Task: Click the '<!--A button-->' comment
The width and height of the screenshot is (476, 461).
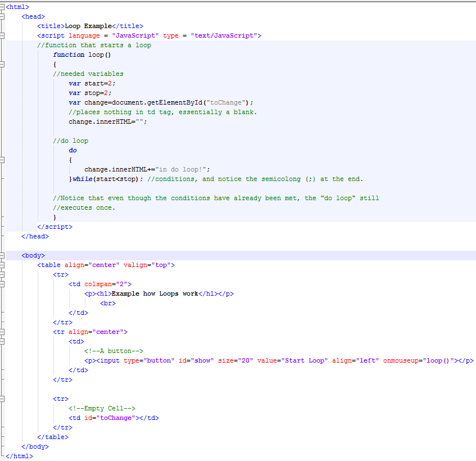Action: [114, 351]
